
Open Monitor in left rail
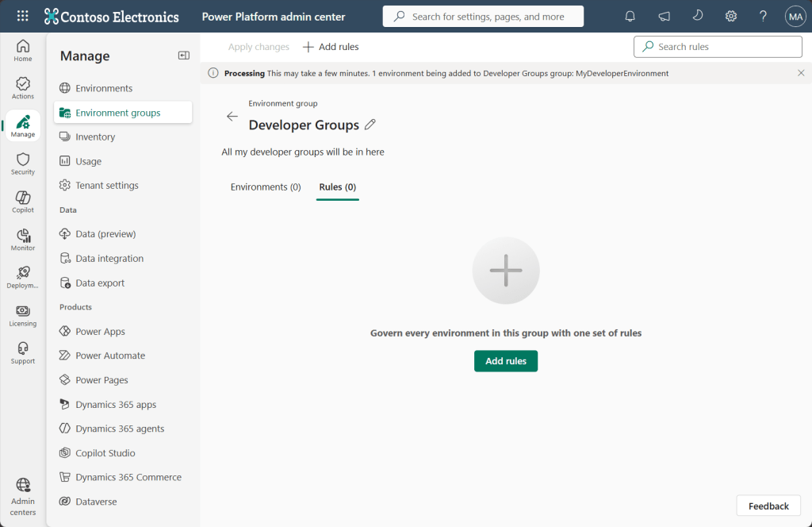pos(23,240)
